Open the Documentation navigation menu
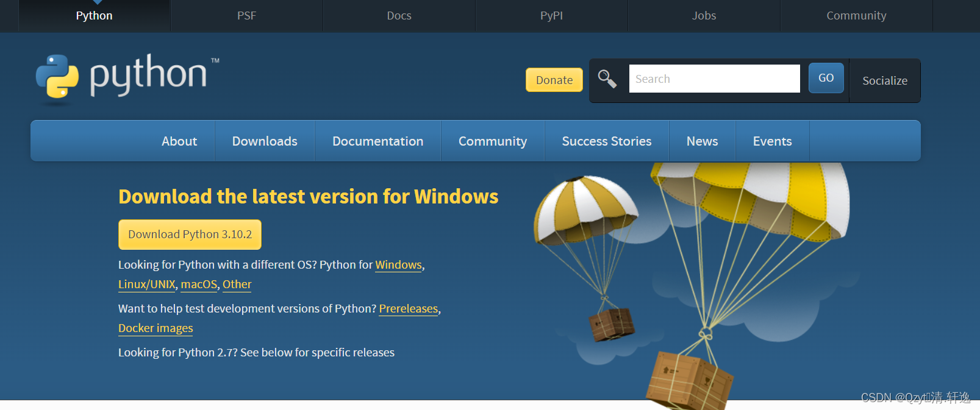This screenshot has width=980, height=410. click(378, 141)
